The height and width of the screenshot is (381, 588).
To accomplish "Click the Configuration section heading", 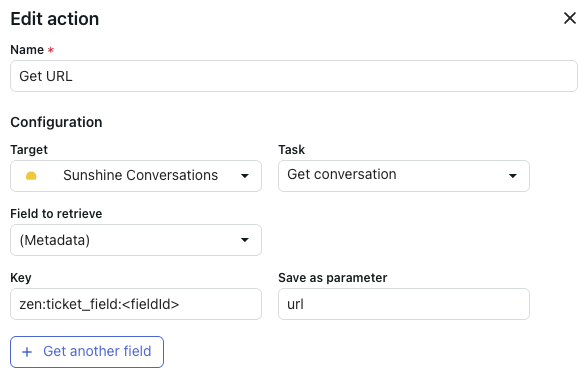I will tap(56, 122).
